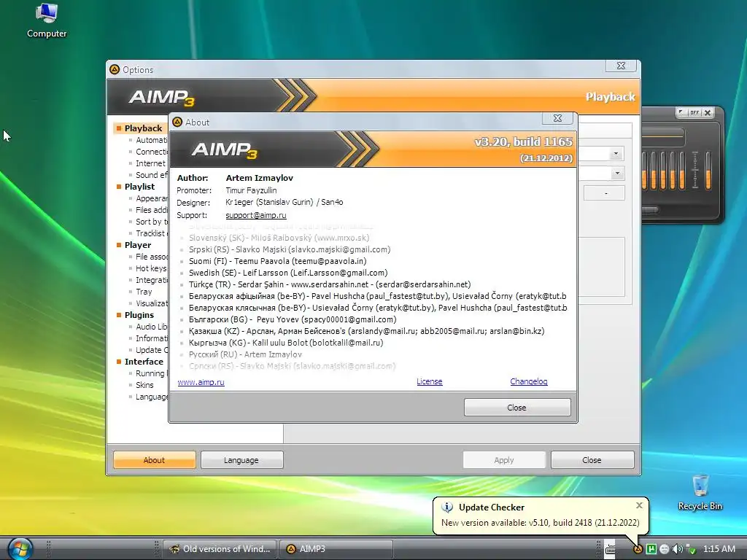
Task: Click the green uTorrent tray icon
Action: click(651, 549)
